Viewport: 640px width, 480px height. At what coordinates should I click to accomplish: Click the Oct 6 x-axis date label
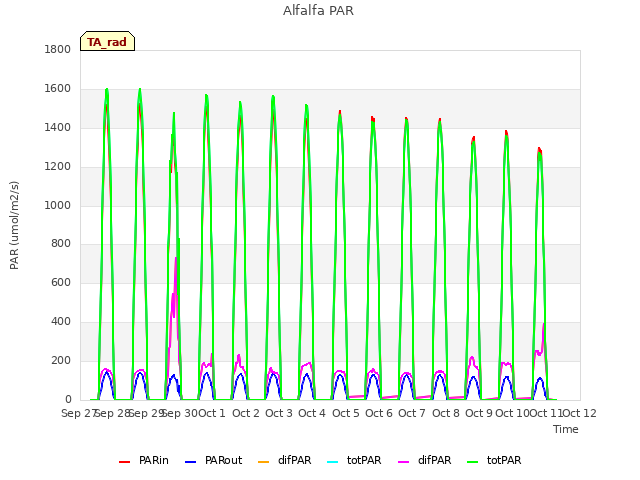pyautogui.click(x=379, y=413)
